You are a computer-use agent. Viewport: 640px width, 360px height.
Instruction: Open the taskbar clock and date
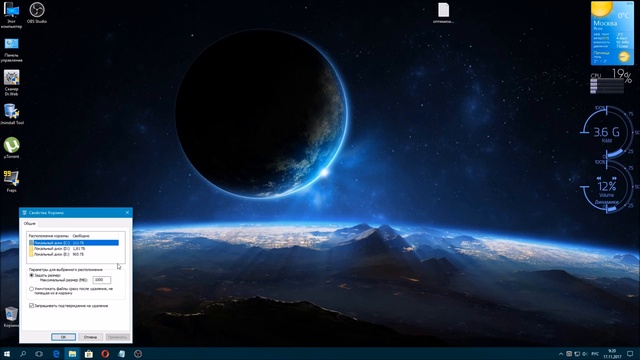(x=612, y=354)
